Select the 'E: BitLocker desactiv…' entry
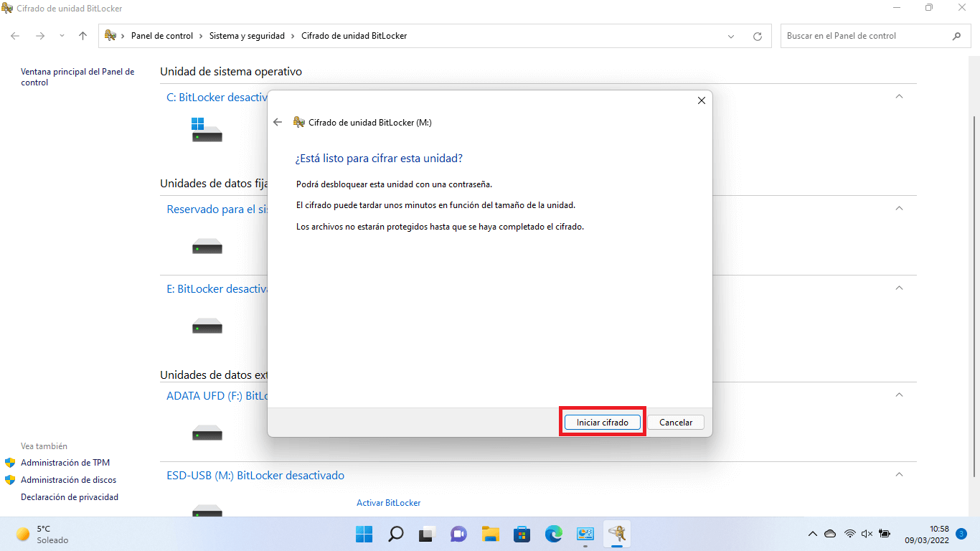This screenshot has width=980, height=551. [217, 289]
